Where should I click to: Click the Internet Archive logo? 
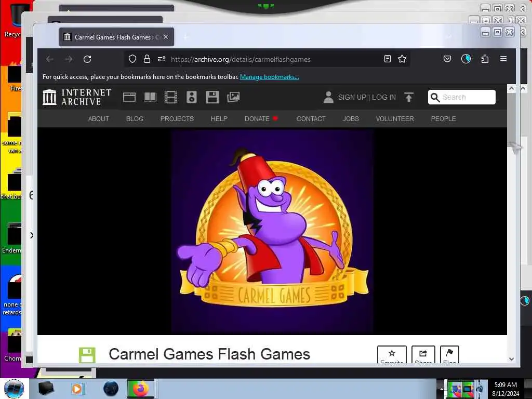[x=77, y=97]
